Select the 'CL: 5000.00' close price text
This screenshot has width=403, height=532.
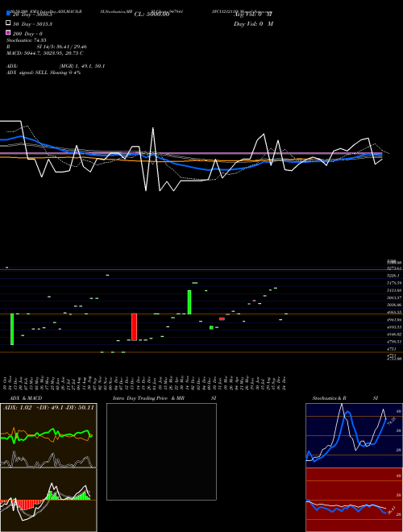point(152,15)
